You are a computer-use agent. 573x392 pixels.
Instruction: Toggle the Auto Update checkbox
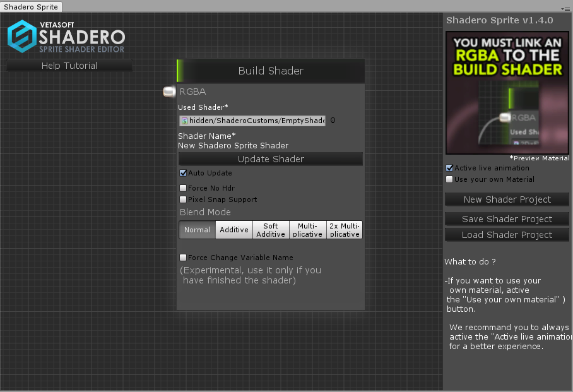point(183,173)
